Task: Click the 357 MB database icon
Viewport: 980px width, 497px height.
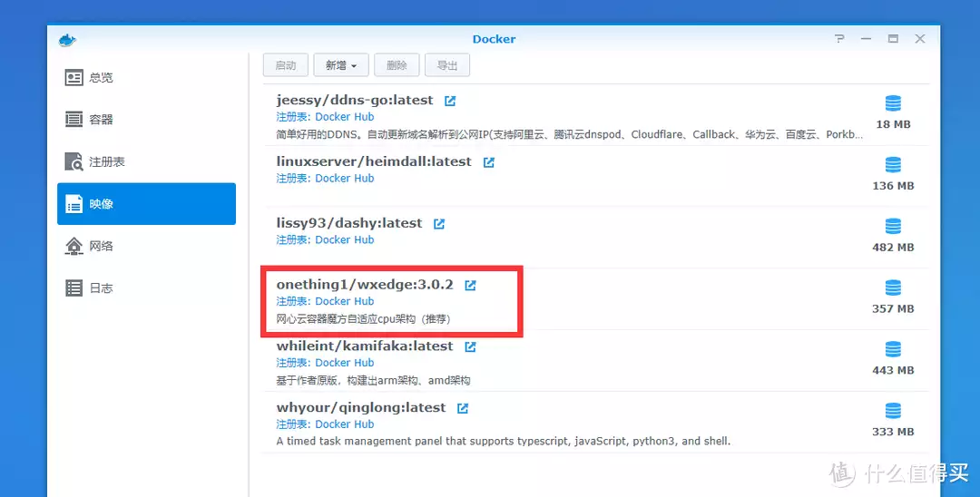Action: click(893, 287)
